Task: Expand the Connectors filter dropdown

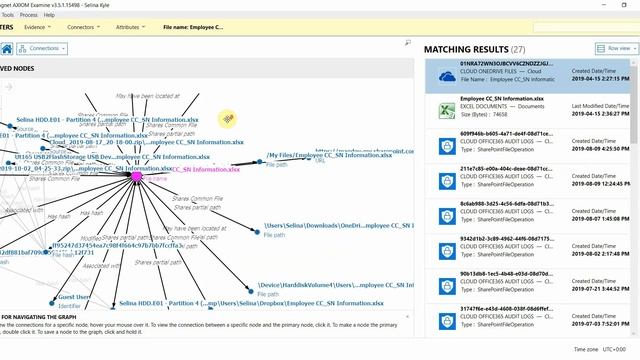Action: 83,27
